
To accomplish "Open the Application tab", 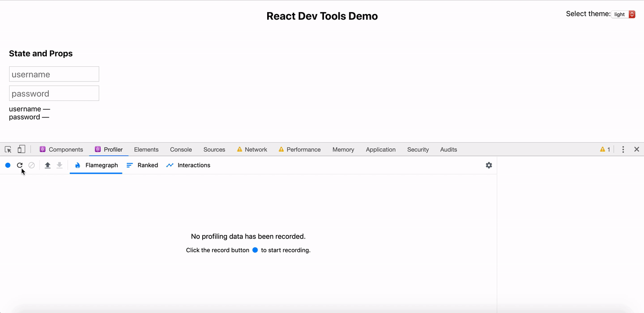I will pos(381,150).
